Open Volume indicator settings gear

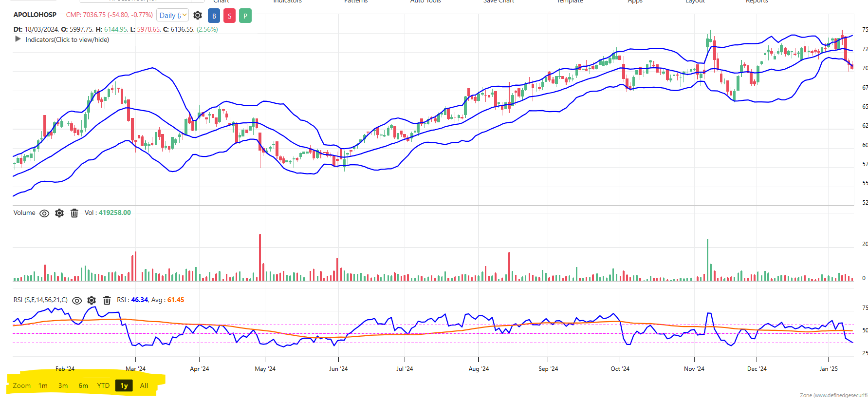(x=59, y=213)
